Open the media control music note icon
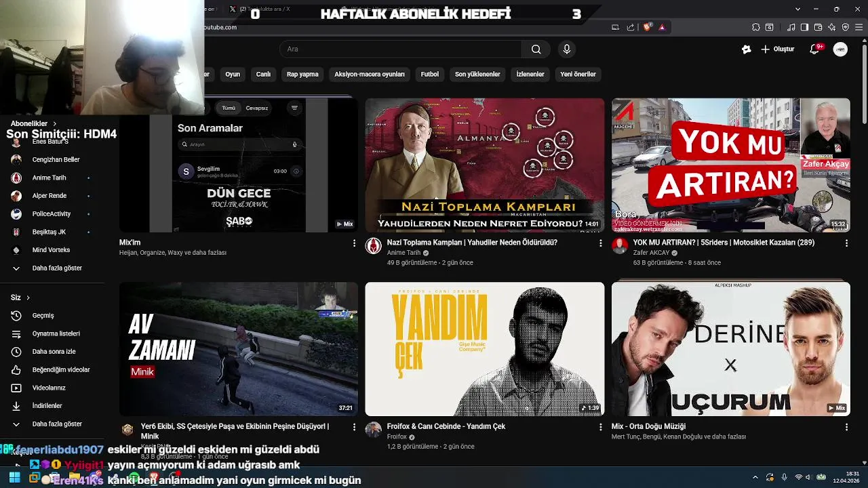 [791, 27]
